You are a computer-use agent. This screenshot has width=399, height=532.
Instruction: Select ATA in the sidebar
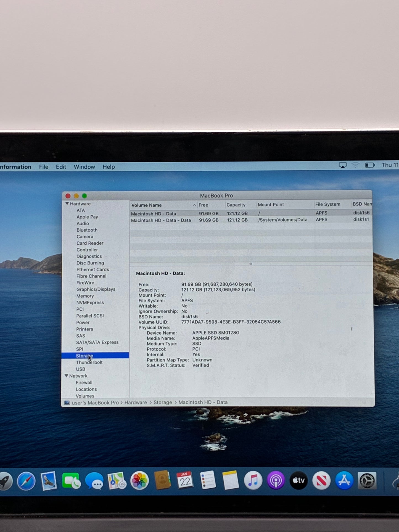(81, 210)
